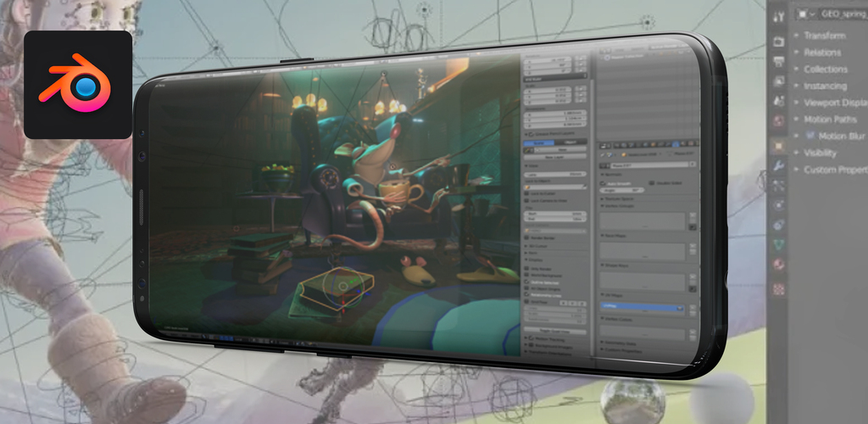Toggle Outline Selected checkbox on phone screen
The height and width of the screenshot is (424, 868).
click(526, 282)
